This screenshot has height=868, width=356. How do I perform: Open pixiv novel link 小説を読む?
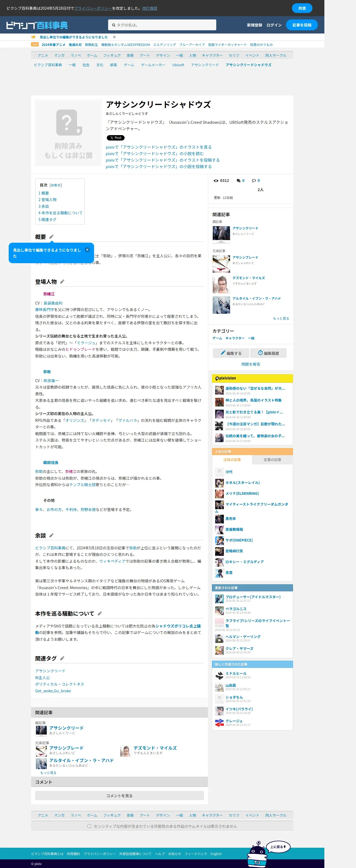click(154, 154)
